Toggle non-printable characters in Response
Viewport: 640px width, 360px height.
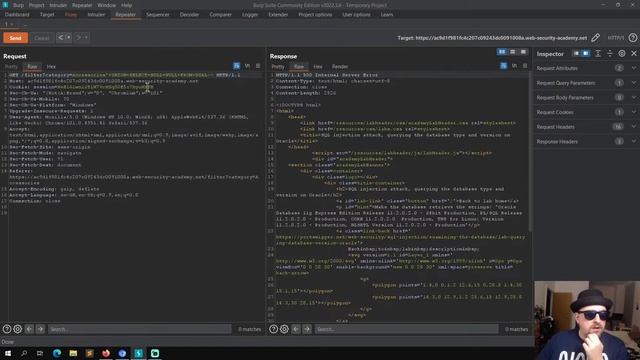tap(514, 66)
